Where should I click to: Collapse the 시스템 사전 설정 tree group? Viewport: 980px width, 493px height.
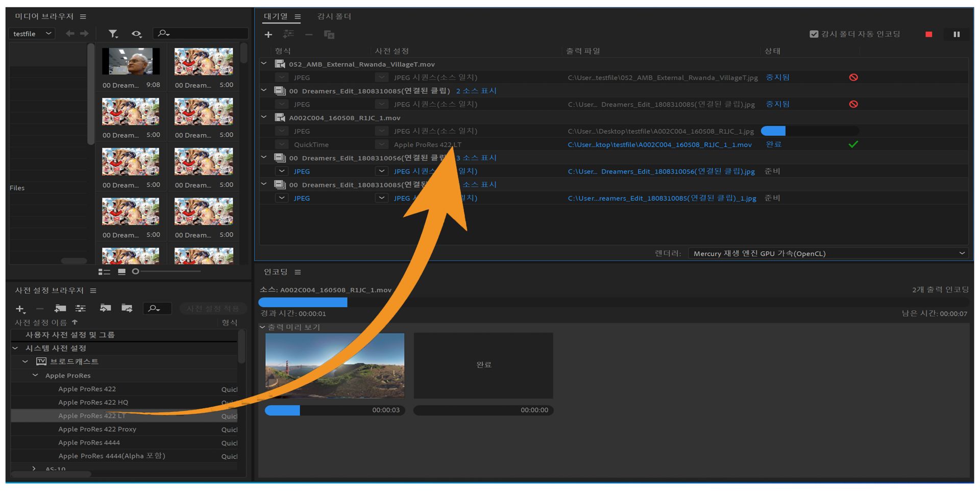15,348
